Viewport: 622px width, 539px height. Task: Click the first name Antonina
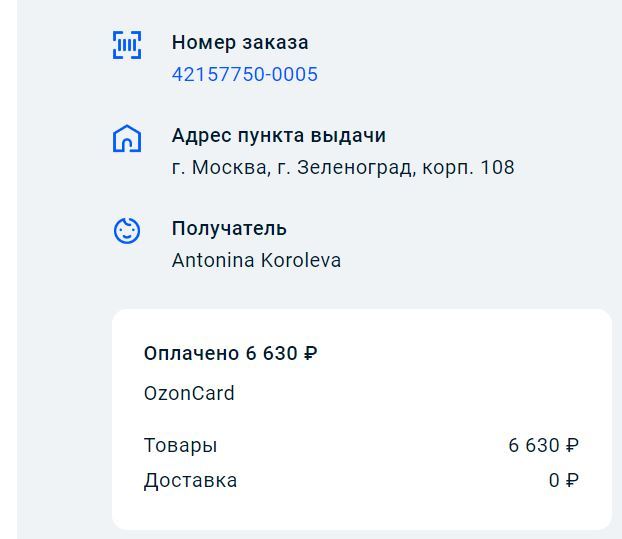[x=213, y=261]
